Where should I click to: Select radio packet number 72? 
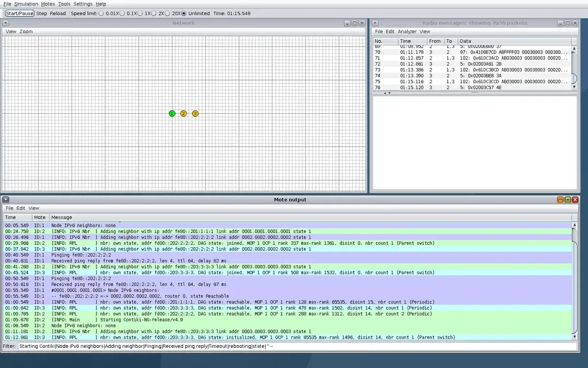[x=472, y=64]
